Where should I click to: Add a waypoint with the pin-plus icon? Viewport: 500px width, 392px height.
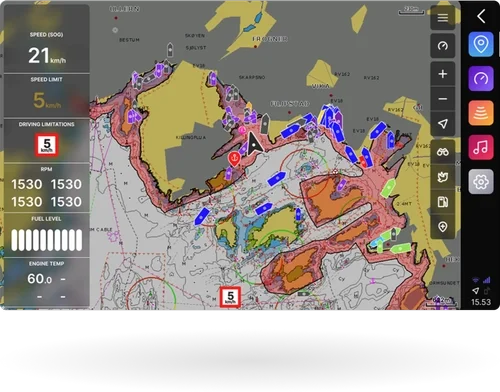point(443,227)
